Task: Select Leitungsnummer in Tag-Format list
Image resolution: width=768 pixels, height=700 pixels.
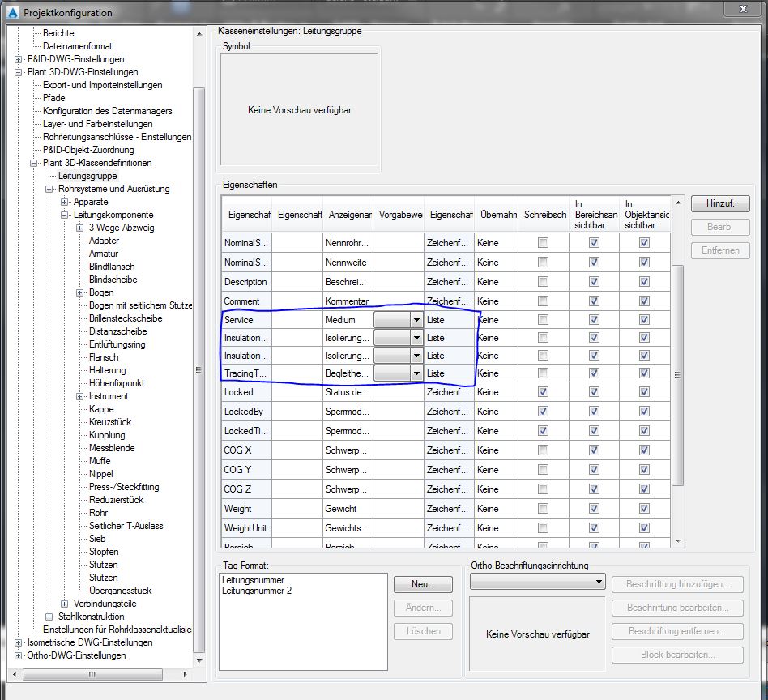Action: point(254,580)
